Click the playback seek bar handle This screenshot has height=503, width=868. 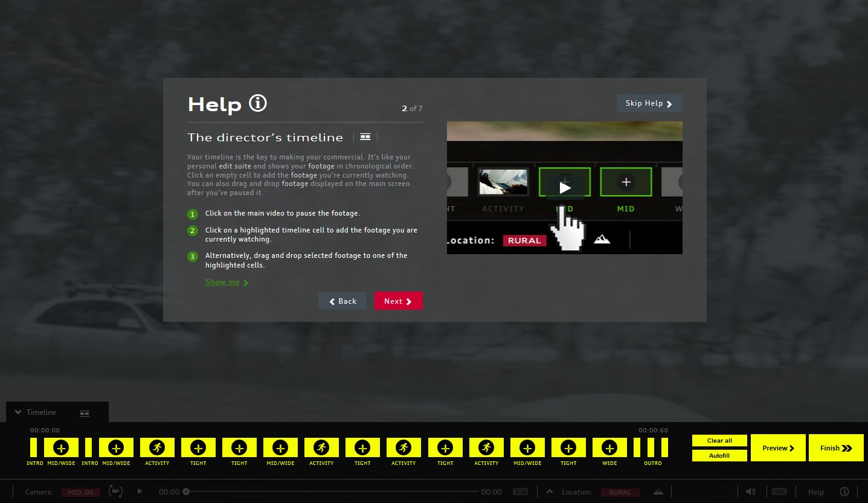click(x=186, y=492)
